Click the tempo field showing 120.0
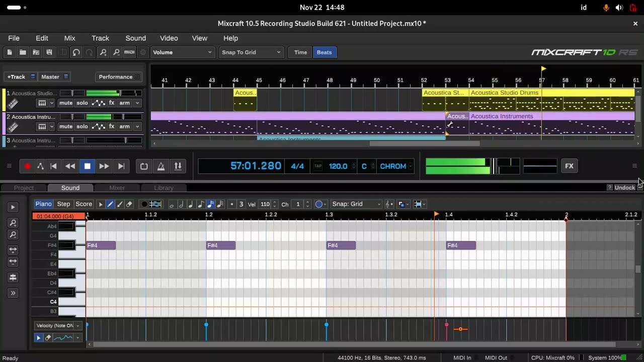The height and width of the screenshot is (362, 644). [x=338, y=166]
